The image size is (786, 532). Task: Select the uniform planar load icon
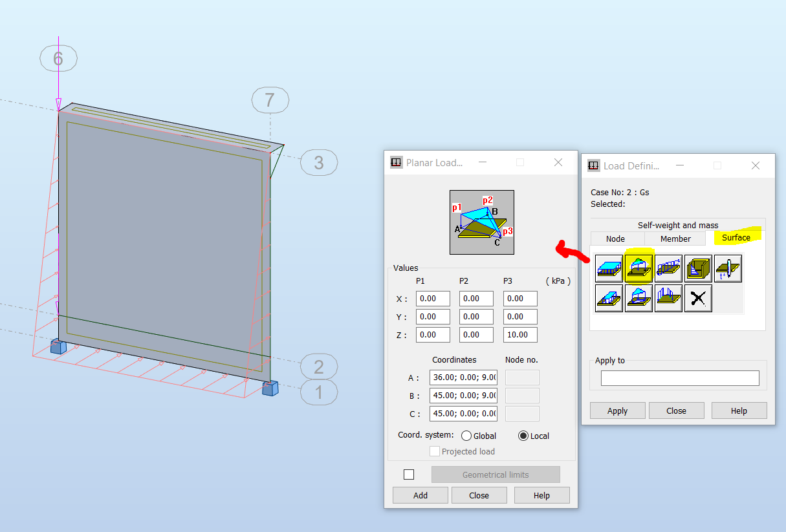click(x=609, y=268)
